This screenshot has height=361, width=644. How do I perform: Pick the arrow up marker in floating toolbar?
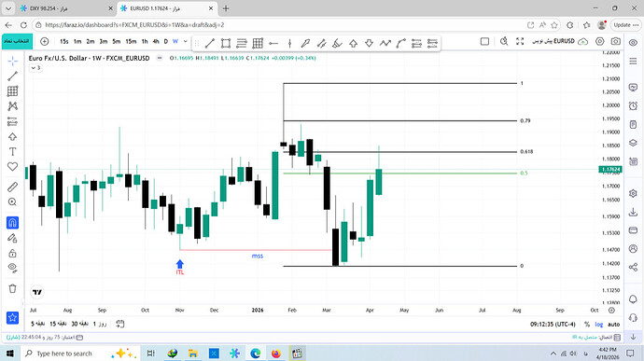(x=353, y=43)
